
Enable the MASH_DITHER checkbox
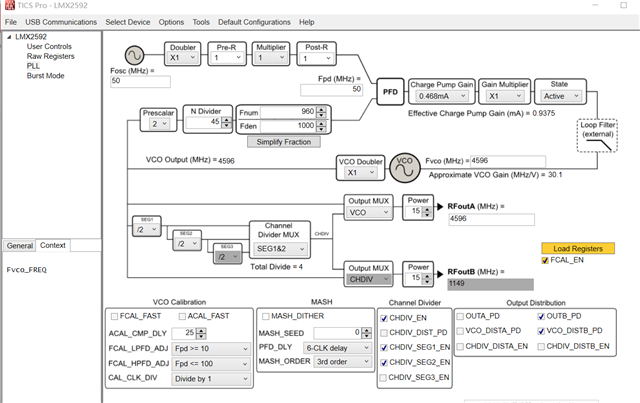266,316
